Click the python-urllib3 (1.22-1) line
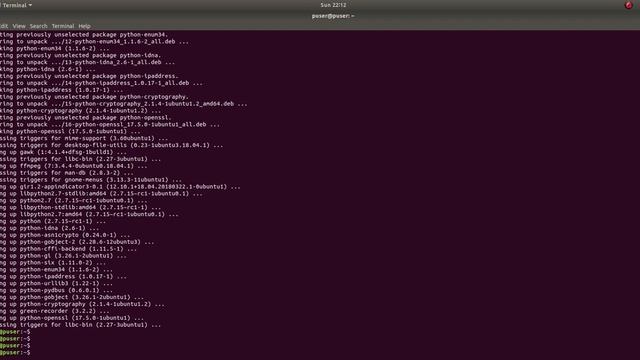Screen dimensions: 640x360 (56, 284)
